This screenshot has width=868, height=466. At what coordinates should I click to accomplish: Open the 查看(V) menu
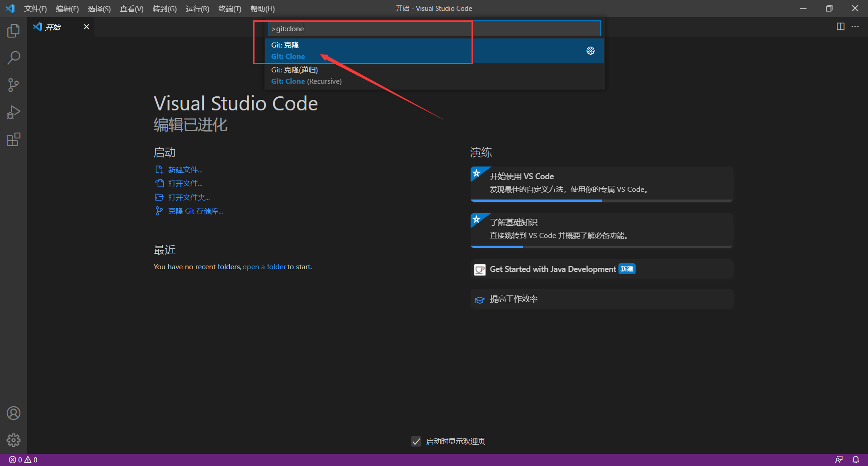[x=132, y=9]
